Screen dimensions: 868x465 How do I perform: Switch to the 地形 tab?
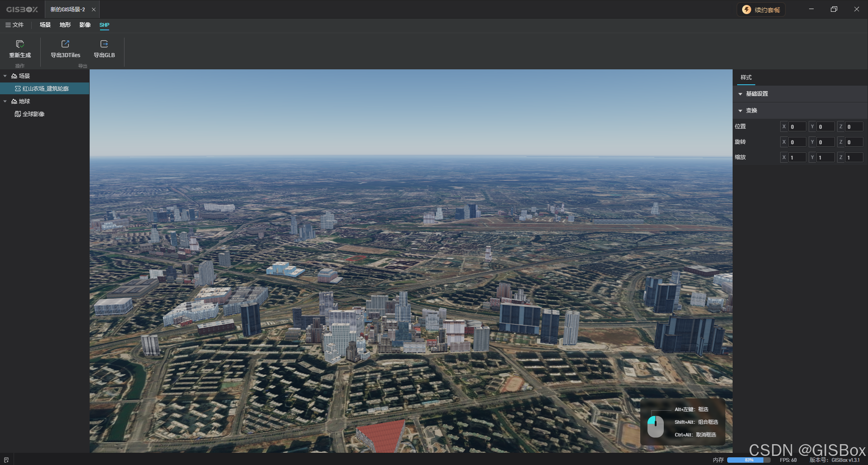click(65, 25)
